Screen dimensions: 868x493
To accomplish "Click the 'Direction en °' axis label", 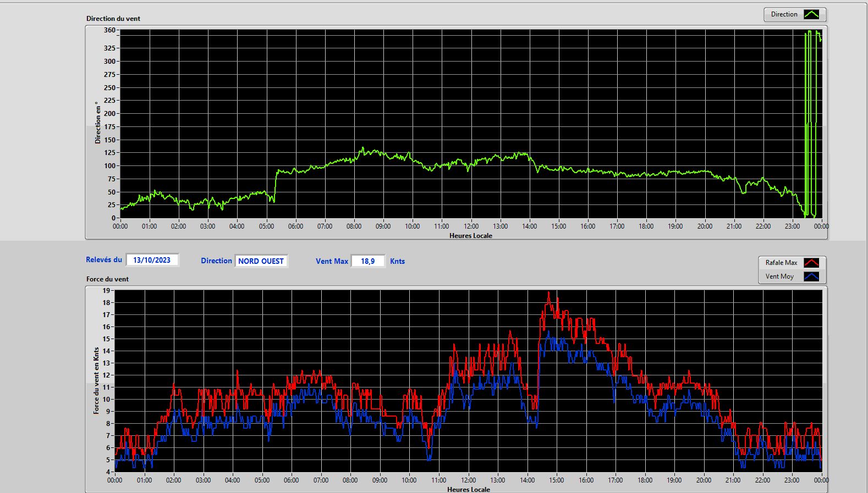I will coord(97,123).
